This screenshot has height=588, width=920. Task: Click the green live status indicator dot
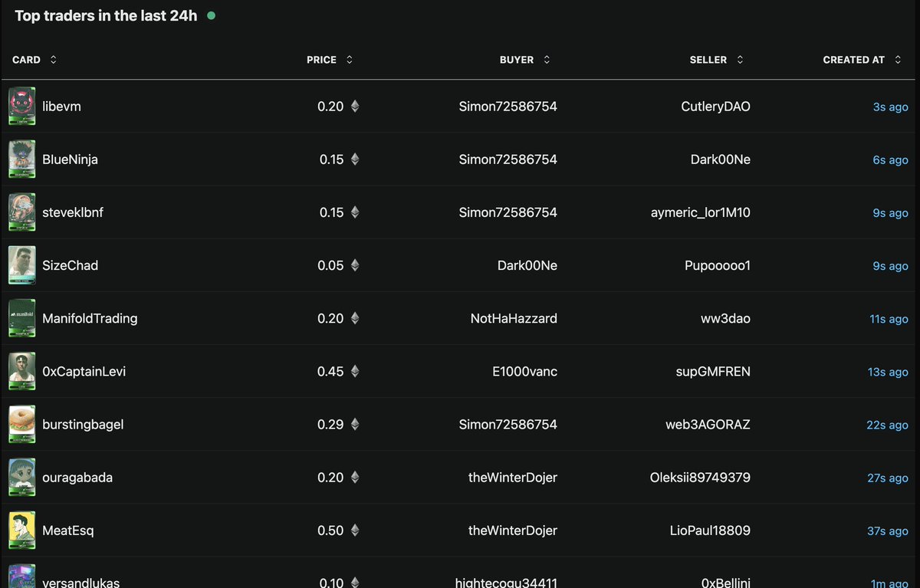[212, 15]
